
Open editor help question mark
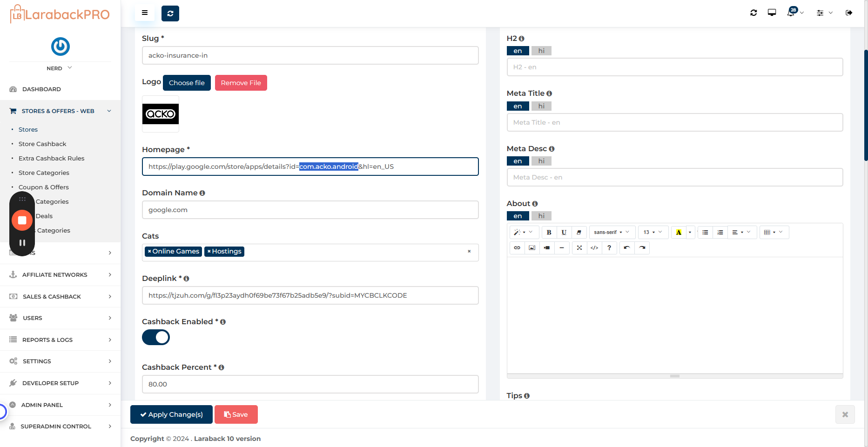point(609,247)
